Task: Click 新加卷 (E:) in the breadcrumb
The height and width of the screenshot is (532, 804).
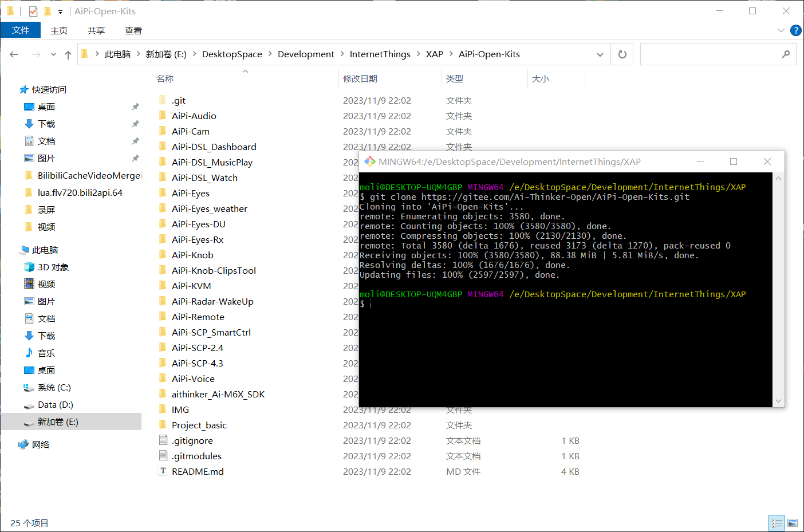Action: point(166,54)
